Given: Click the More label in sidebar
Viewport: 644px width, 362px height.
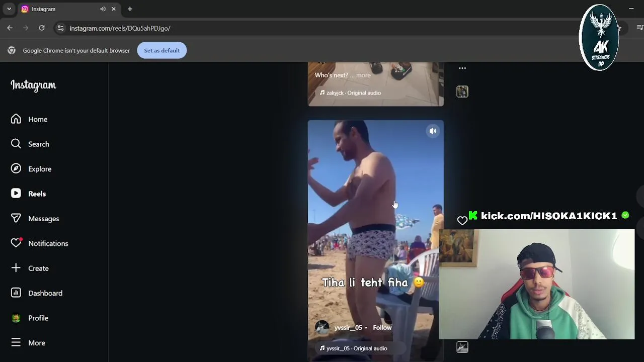Looking at the screenshot, I should pyautogui.click(x=37, y=343).
